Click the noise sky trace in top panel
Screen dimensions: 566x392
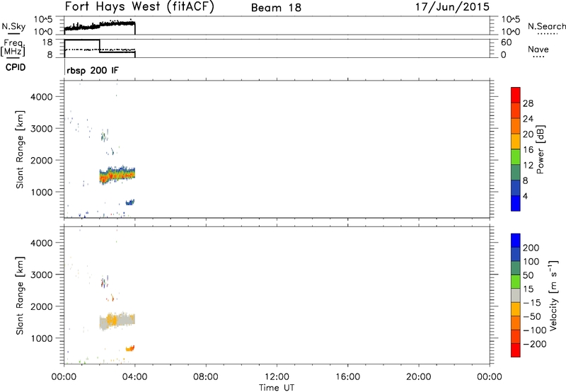(100, 25)
